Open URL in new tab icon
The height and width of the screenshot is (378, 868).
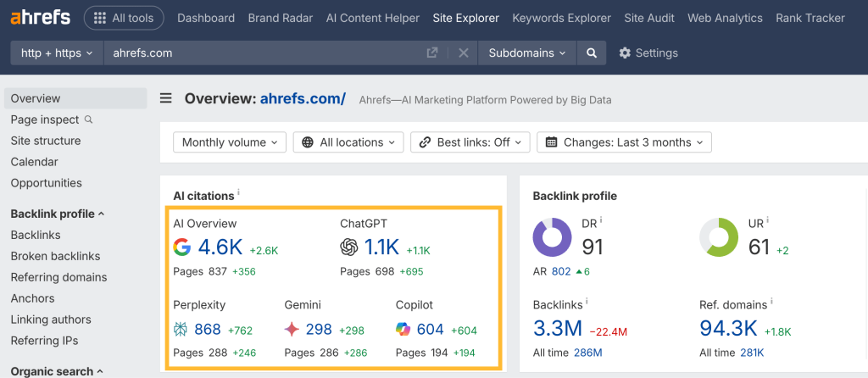pyautogui.click(x=432, y=53)
